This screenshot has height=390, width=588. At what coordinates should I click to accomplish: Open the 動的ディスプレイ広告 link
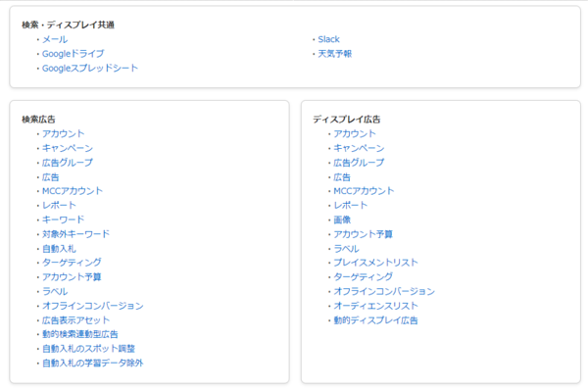(x=375, y=320)
